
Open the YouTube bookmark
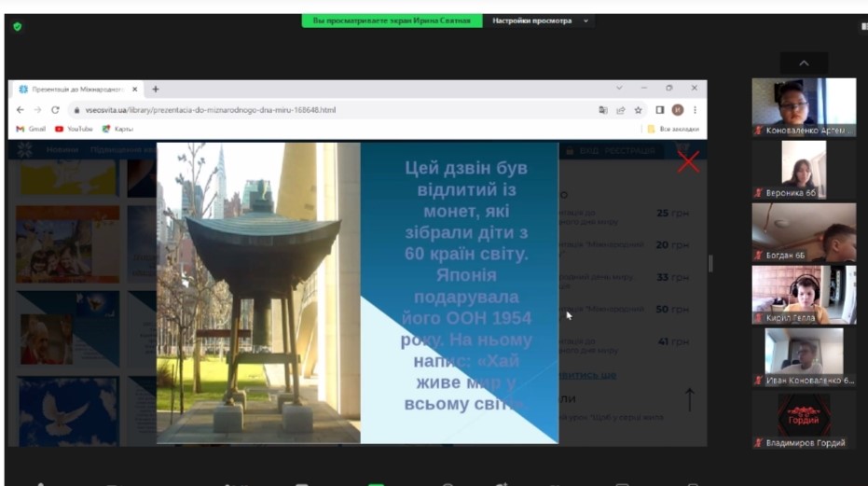click(x=74, y=129)
